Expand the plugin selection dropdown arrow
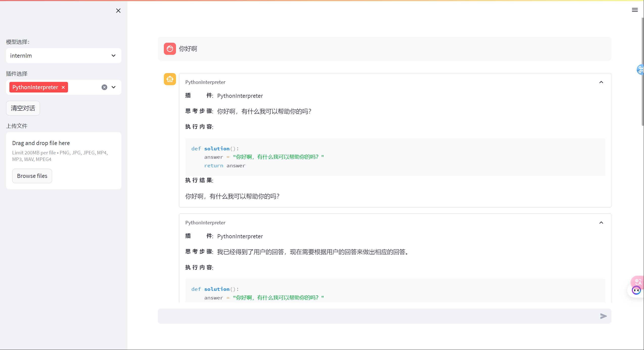This screenshot has width=644, height=350. 114,87
